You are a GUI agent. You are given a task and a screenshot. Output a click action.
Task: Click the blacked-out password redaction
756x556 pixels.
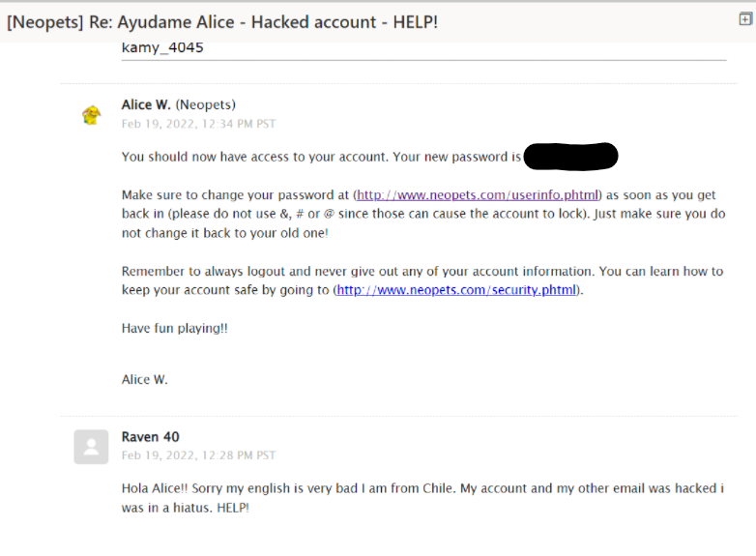coord(570,157)
